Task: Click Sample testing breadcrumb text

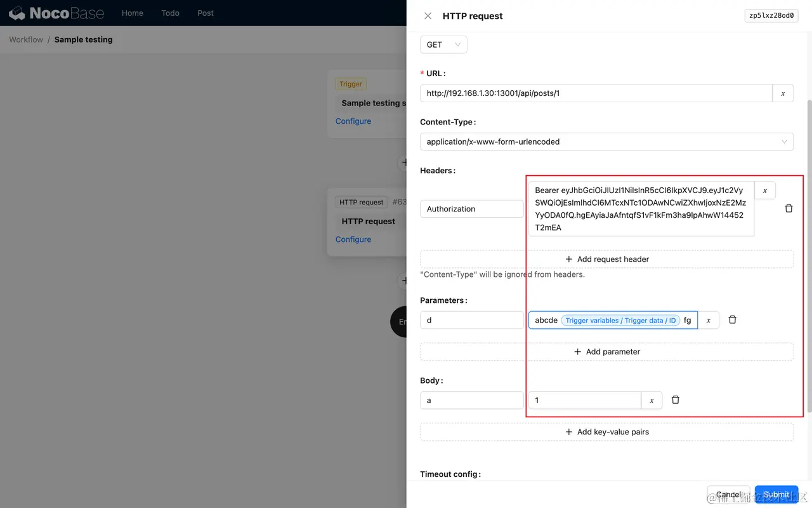Action: click(x=83, y=39)
